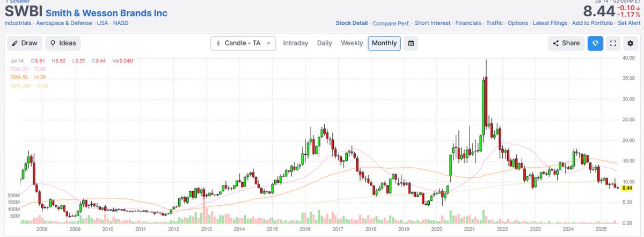Open the Industrials sector link

click(x=18, y=23)
